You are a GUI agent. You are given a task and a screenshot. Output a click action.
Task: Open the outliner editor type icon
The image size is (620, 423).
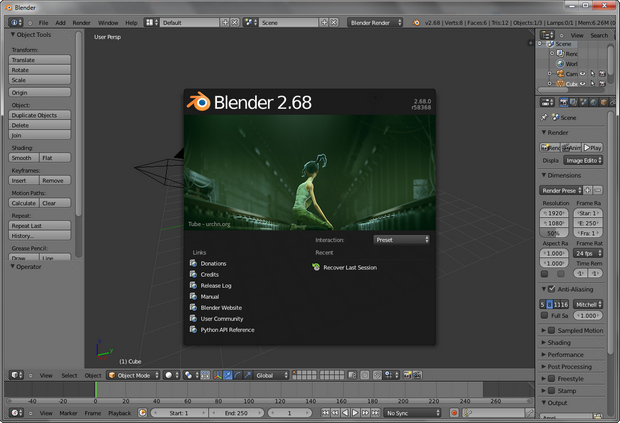click(x=547, y=35)
